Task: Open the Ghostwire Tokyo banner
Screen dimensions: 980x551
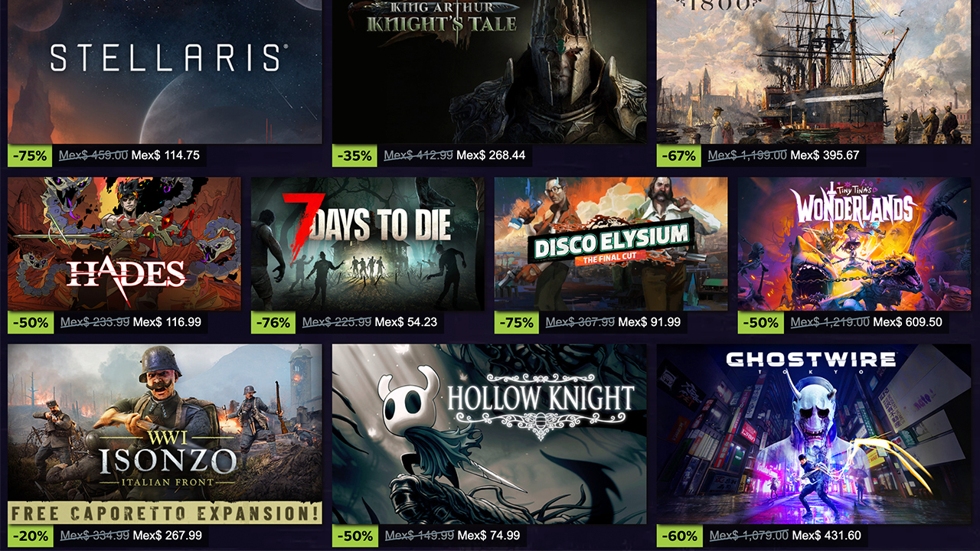Action: pos(814,434)
